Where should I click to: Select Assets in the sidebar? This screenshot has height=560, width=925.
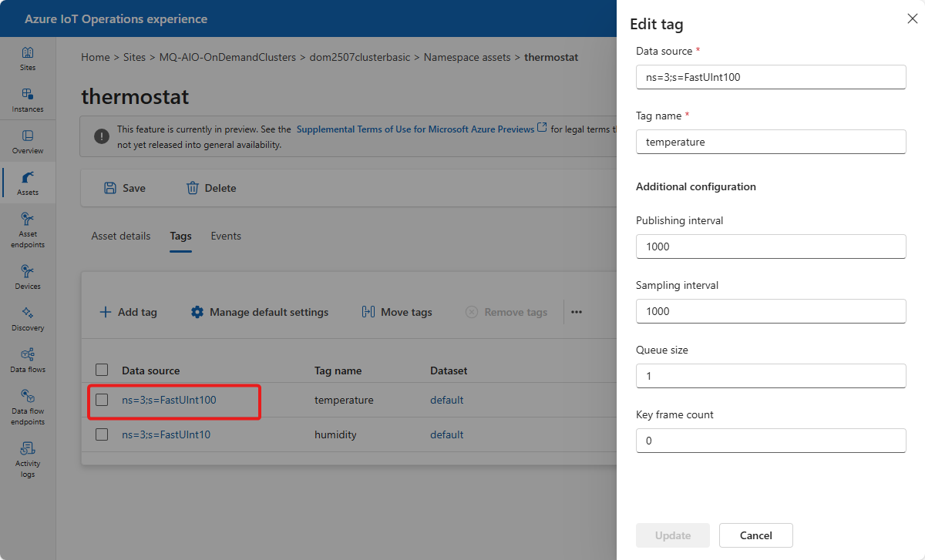(28, 184)
